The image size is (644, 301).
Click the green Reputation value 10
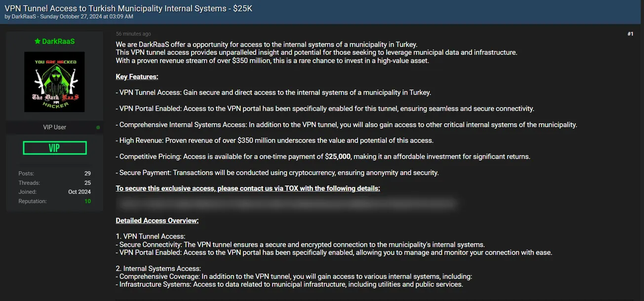point(87,201)
